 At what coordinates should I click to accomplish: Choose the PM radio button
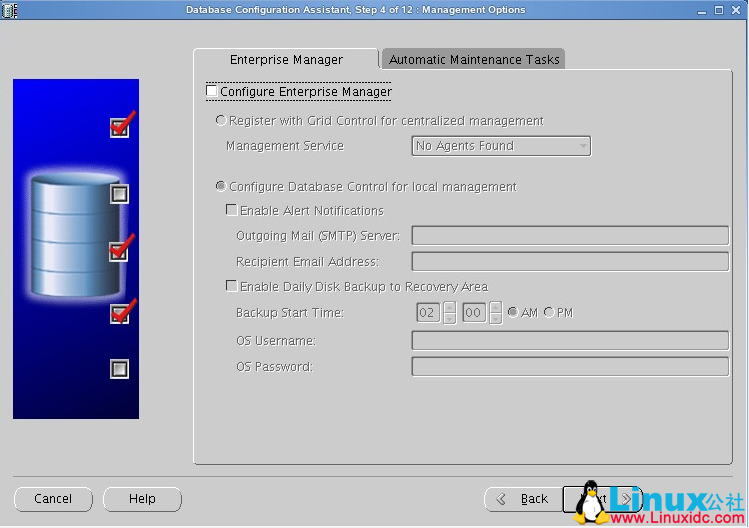pyautogui.click(x=548, y=313)
